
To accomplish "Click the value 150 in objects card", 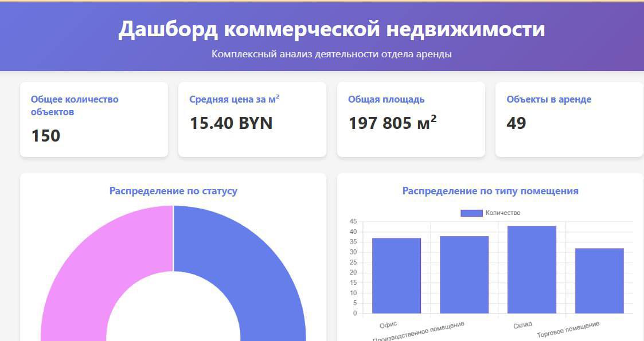I will point(45,136).
